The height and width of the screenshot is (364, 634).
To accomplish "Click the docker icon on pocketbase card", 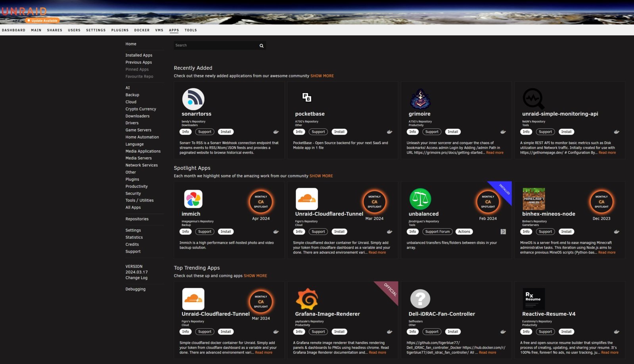I will (389, 132).
